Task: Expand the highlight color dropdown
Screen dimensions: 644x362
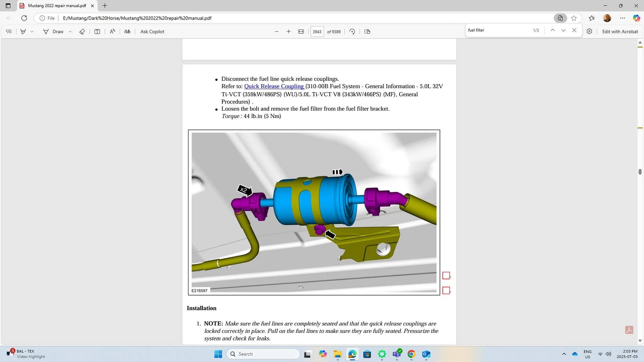Action: 32,32
